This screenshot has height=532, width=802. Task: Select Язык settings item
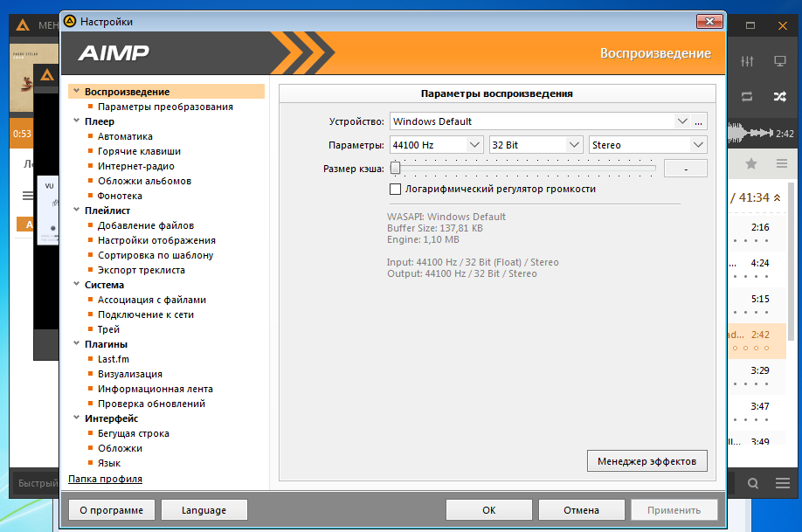pyautogui.click(x=109, y=462)
